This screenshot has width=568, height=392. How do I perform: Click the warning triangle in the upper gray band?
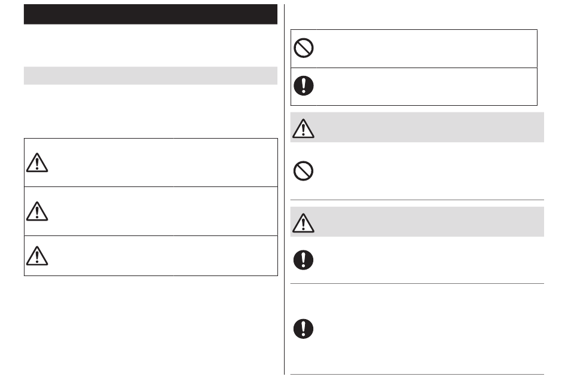tap(303, 128)
